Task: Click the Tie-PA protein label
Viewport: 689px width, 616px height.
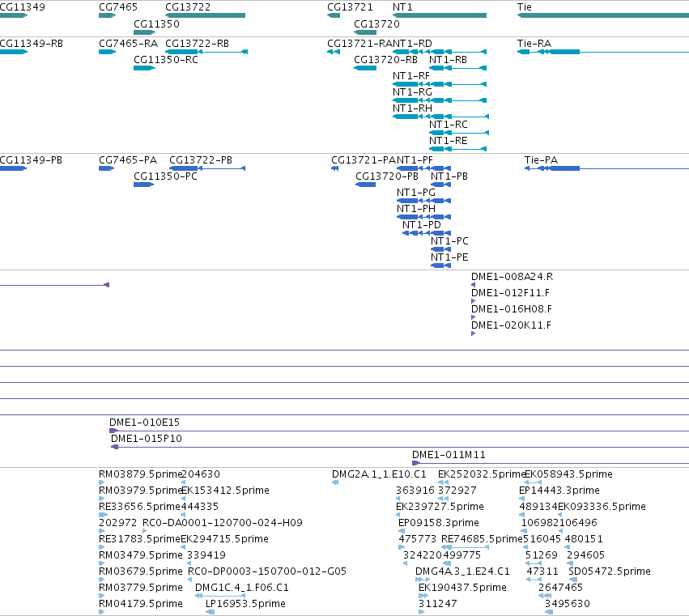Action: tap(541, 160)
